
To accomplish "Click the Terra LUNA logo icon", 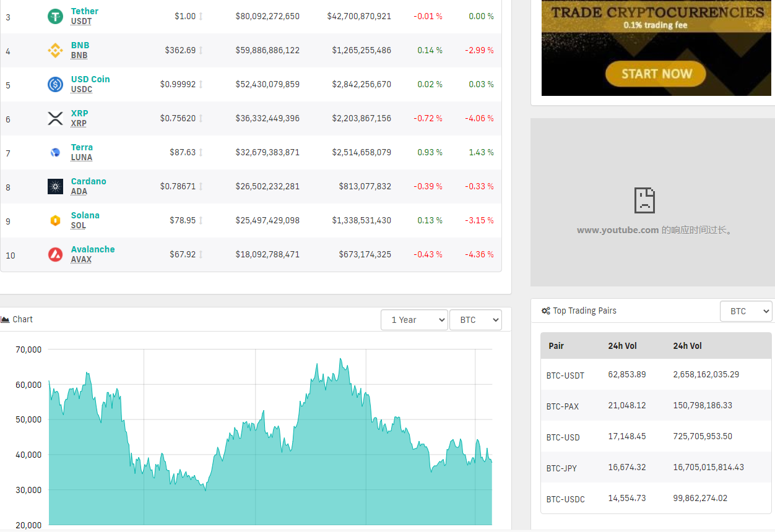I will 55,153.
